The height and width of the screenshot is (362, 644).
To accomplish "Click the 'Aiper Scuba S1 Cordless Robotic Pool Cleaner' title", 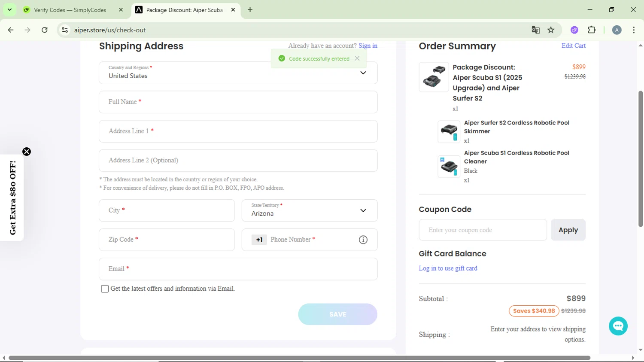I will click(516, 157).
